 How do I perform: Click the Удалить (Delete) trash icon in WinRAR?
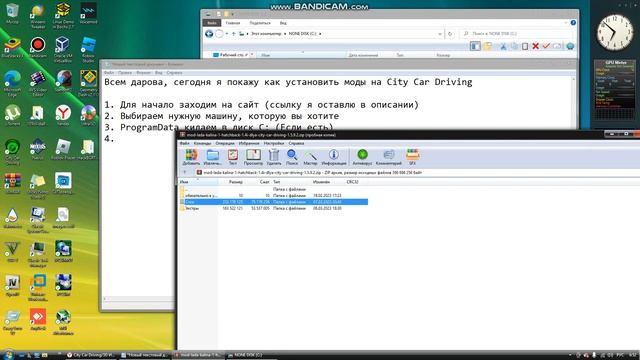pos(274,157)
